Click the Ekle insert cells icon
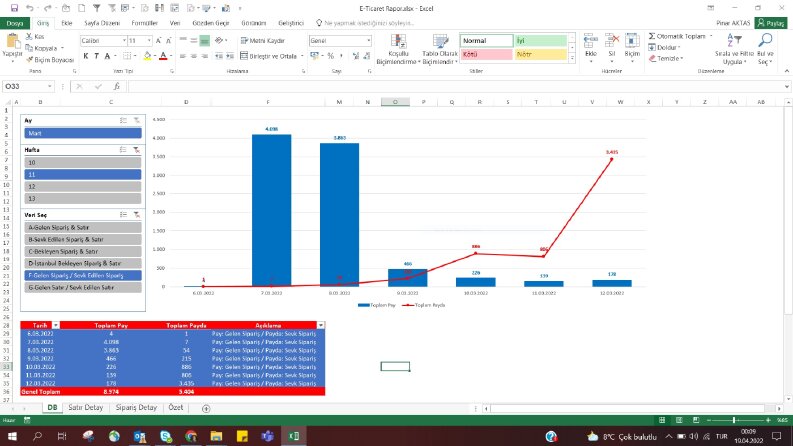793x446 pixels. 591,41
